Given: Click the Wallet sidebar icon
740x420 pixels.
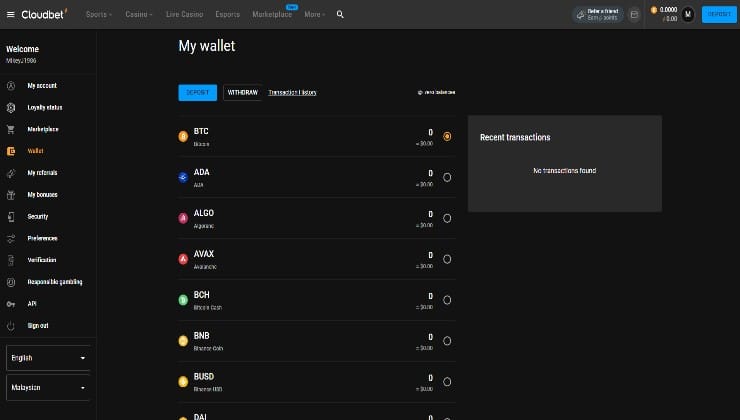Looking at the screenshot, I should click(11, 151).
